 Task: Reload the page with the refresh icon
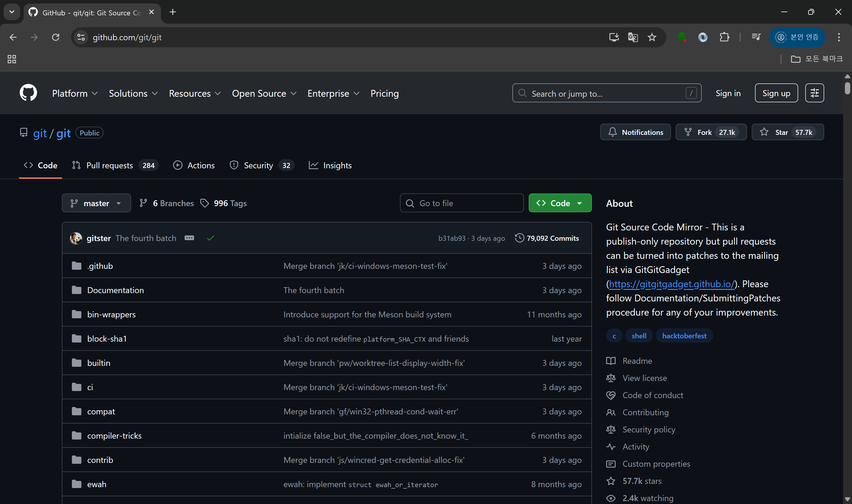click(56, 37)
